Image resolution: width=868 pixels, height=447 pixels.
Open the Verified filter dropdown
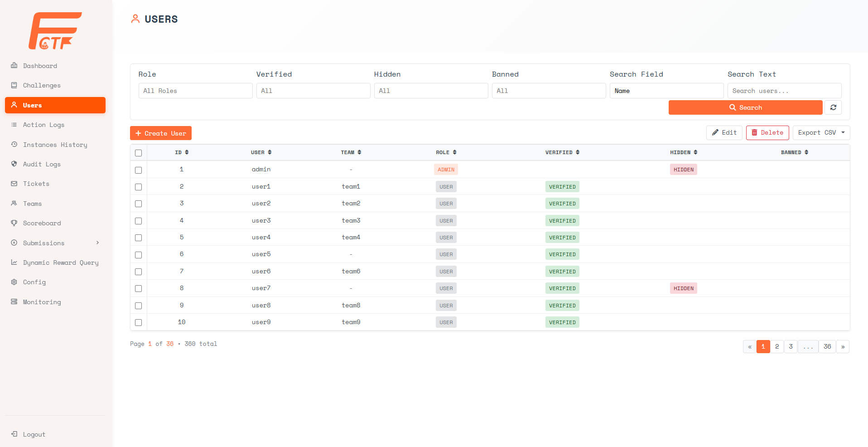coord(313,91)
